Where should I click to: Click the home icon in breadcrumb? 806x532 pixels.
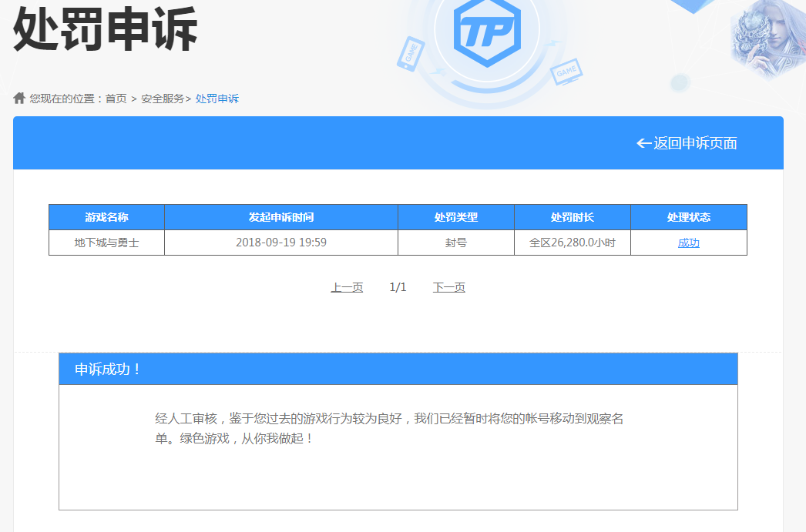tap(19, 98)
